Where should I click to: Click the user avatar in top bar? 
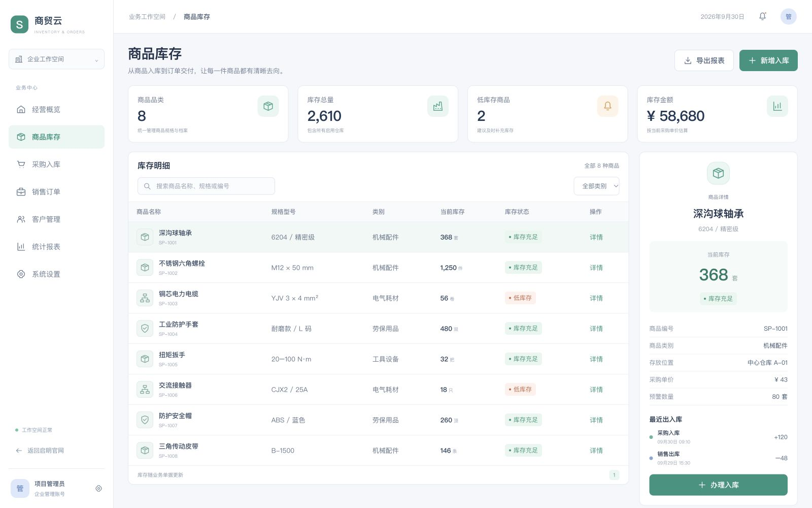pos(788,16)
